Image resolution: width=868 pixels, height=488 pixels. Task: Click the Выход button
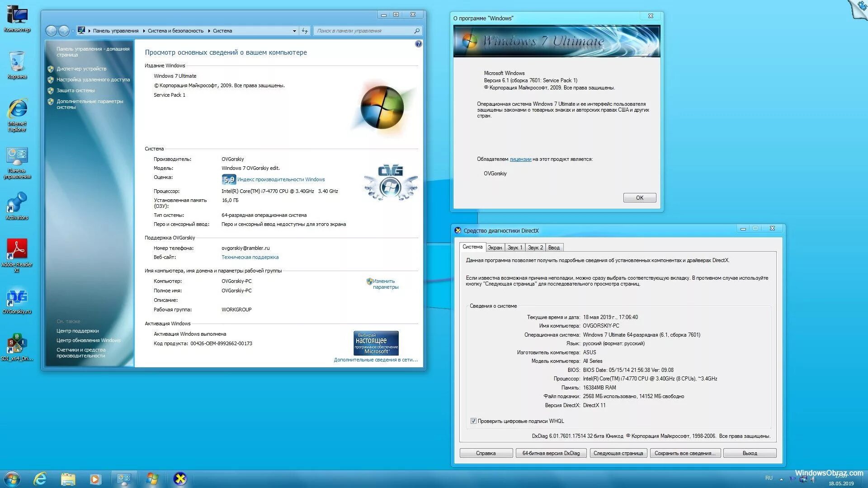click(x=750, y=453)
